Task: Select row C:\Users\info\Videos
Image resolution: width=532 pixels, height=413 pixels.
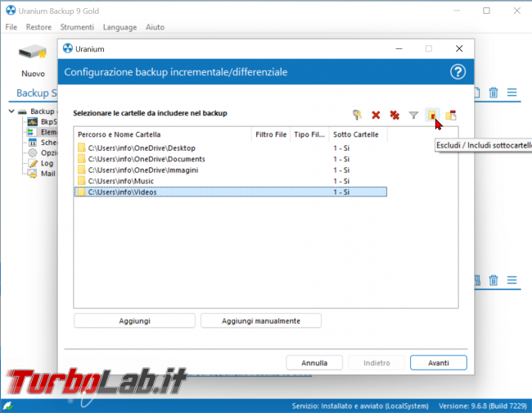Action: pyautogui.click(x=231, y=192)
